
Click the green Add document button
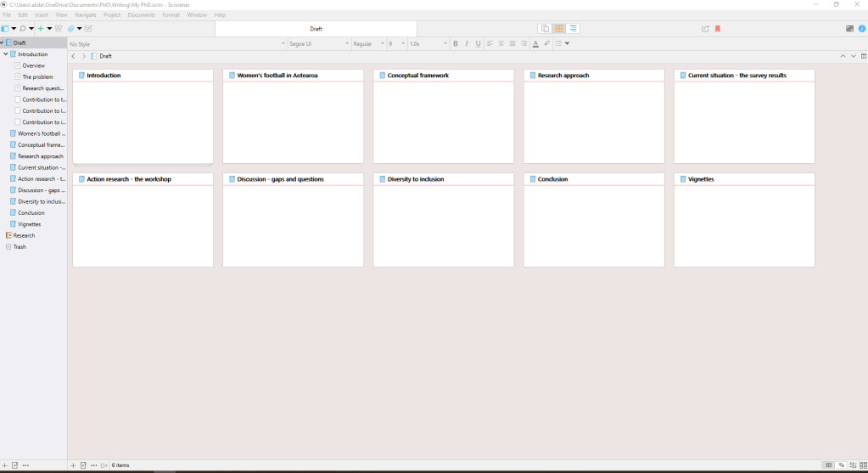pyautogui.click(x=40, y=29)
